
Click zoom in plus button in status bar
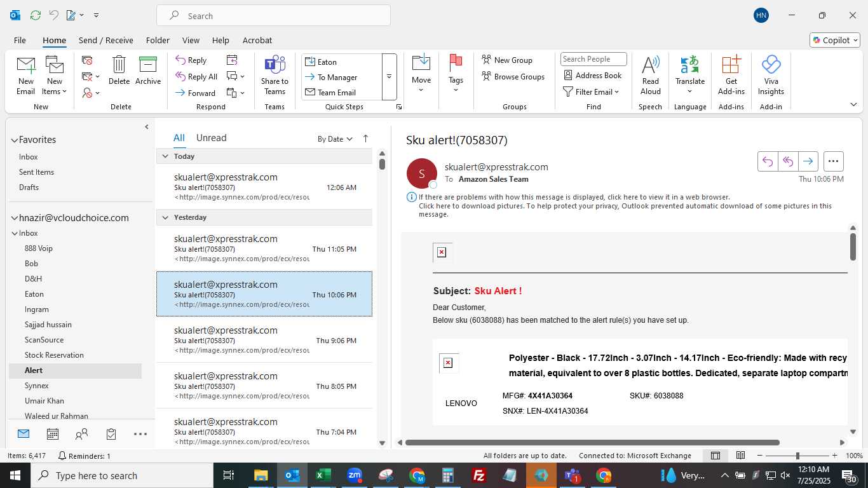834,456
